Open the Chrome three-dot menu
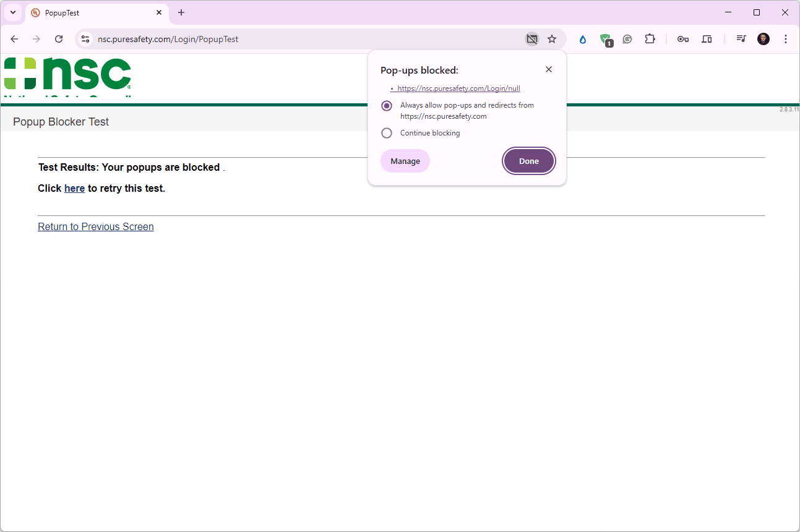Screen dimensions: 800x532 point(786,39)
